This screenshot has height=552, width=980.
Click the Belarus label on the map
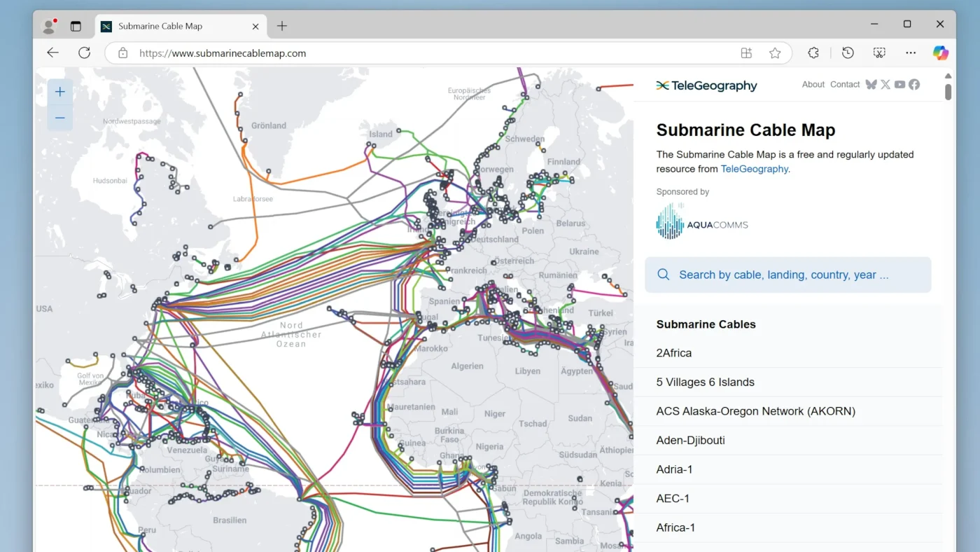pyautogui.click(x=571, y=223)
